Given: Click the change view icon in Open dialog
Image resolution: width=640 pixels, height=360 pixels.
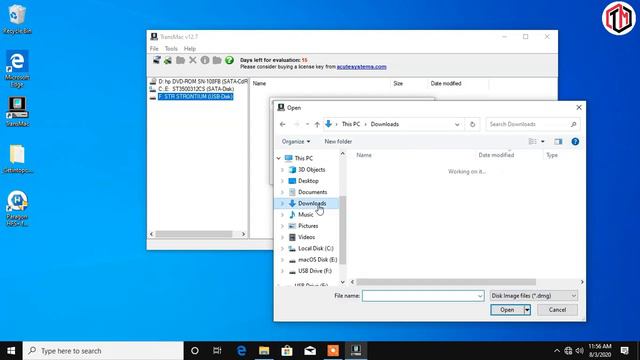Looking at the screenshot, I should (x=532, y=142).
